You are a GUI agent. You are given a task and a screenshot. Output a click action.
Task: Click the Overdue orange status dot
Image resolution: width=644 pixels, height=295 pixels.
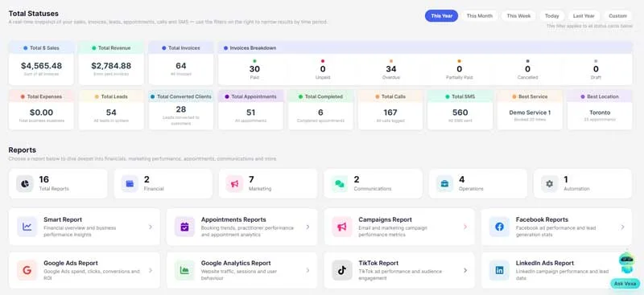click(x=391, y=61)
